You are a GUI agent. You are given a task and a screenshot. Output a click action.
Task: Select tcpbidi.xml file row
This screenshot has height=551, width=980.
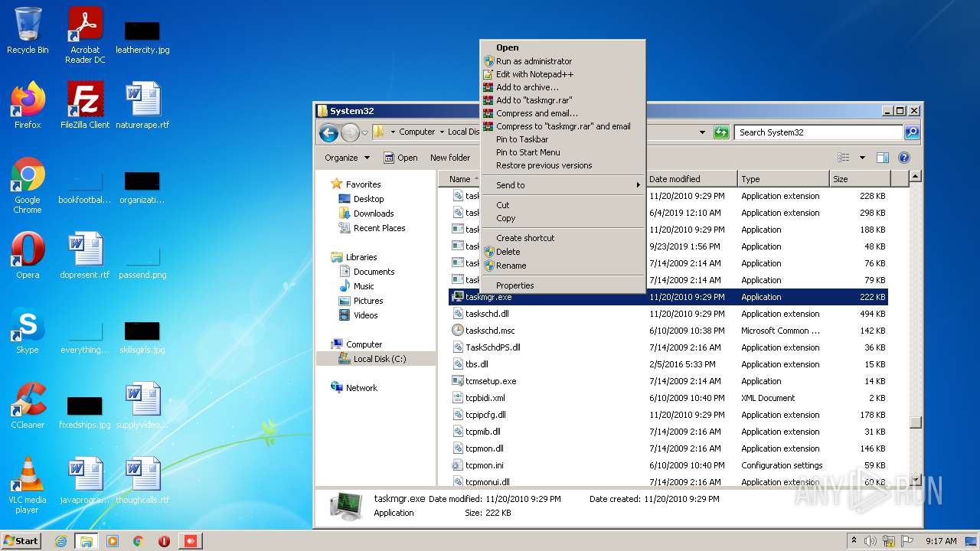coord(668,398)
